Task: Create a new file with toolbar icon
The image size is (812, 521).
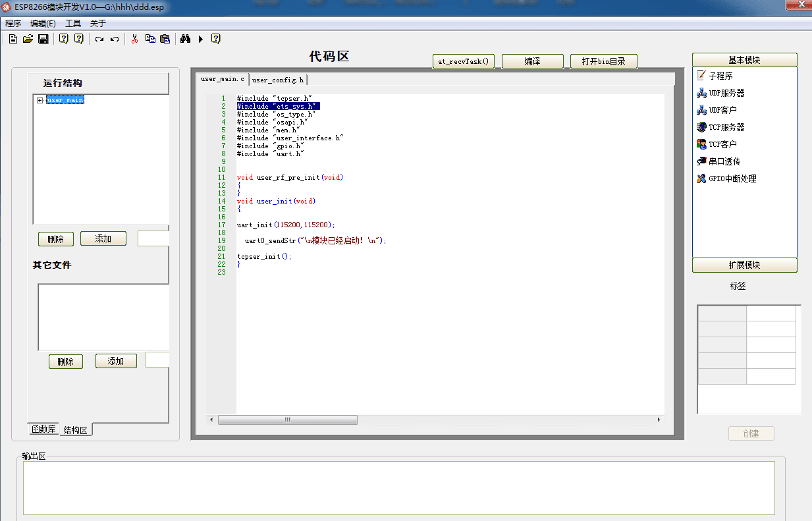Action: [x=13, y=39]
